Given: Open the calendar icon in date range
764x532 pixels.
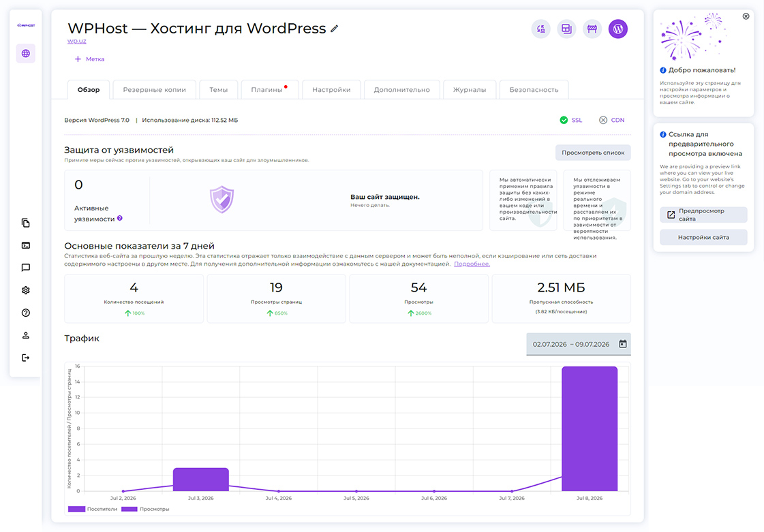Looking at the screenshot, I should click(623, 344).
